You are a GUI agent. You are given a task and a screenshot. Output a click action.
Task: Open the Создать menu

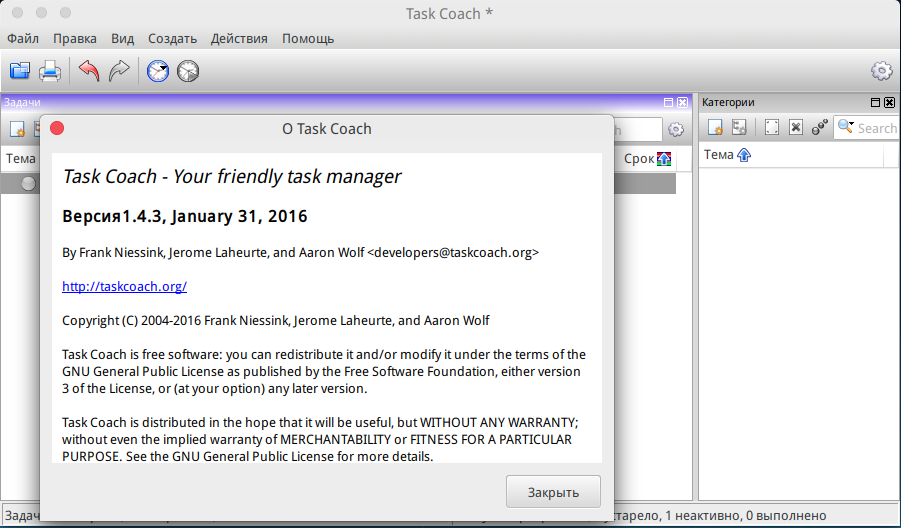point(172,38)
